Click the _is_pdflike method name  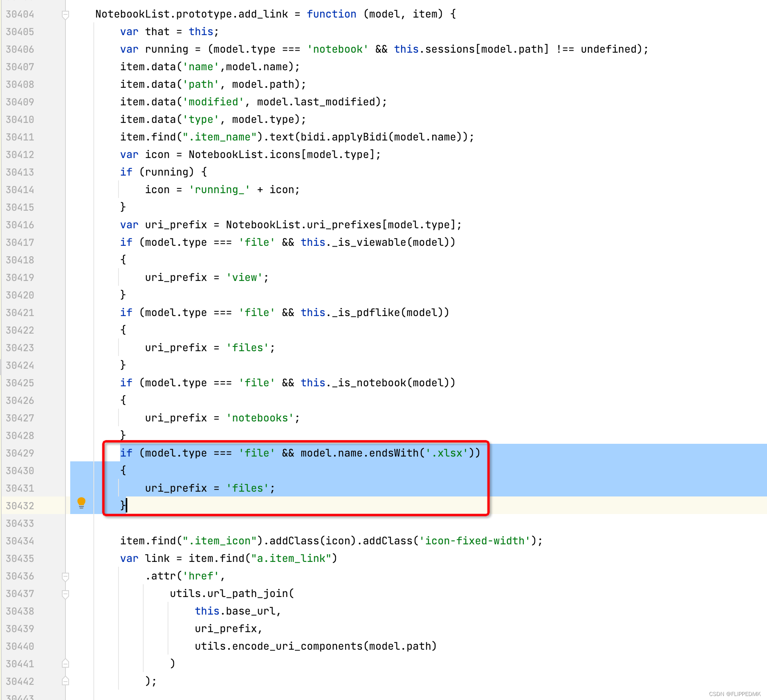point(366,313)
